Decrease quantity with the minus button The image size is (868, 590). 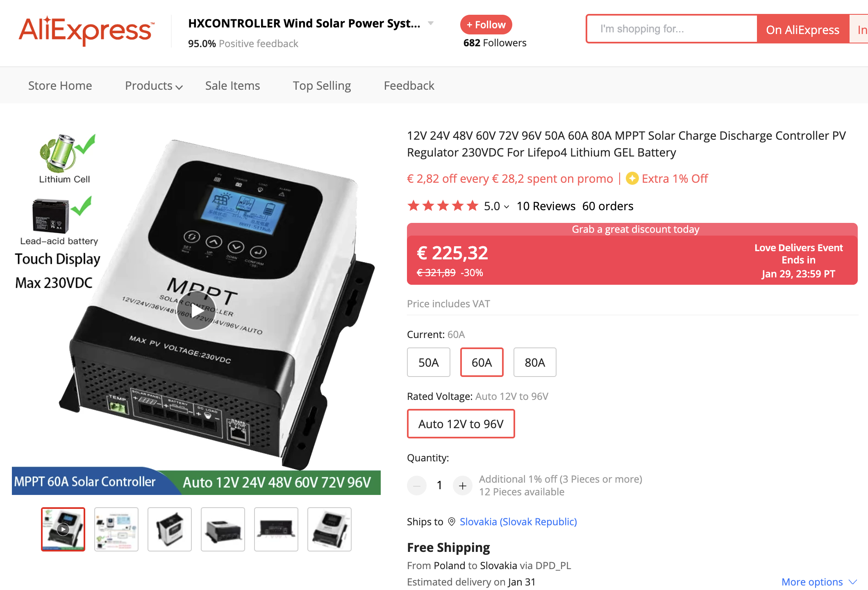click(x=417, y=486)
